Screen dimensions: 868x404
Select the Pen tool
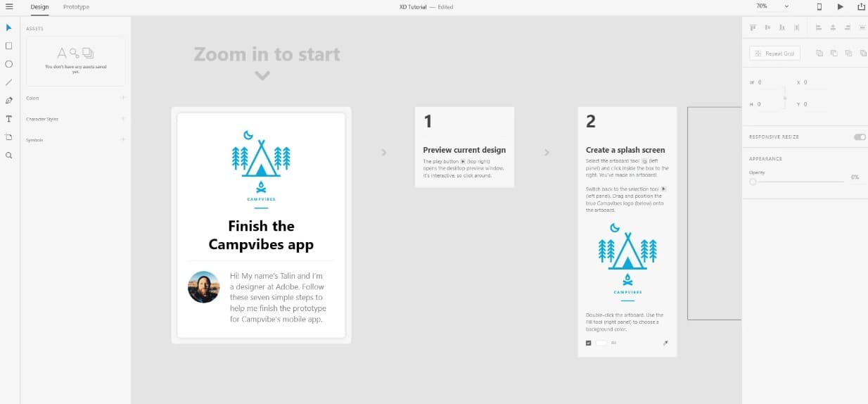(8, 101)
